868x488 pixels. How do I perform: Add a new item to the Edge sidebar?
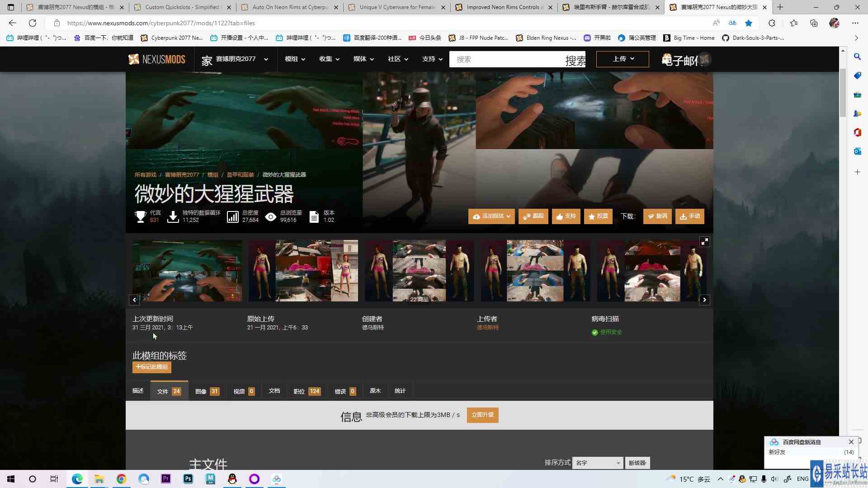857,172
